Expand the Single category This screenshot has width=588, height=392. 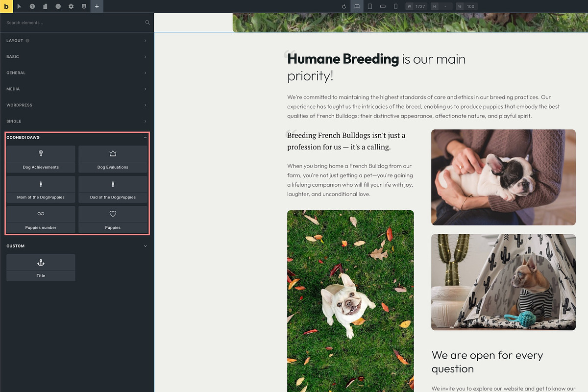(x=77, y=122)
